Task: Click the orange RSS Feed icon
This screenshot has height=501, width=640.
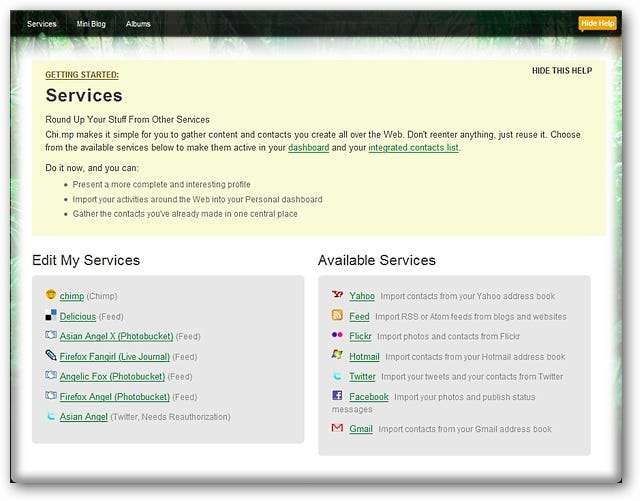Action: (337, 315)
